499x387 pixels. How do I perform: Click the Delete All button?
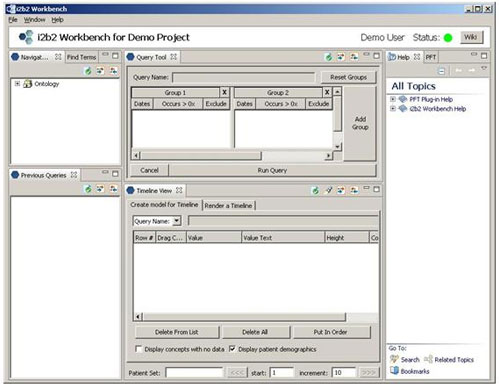(x=255, y=332)
